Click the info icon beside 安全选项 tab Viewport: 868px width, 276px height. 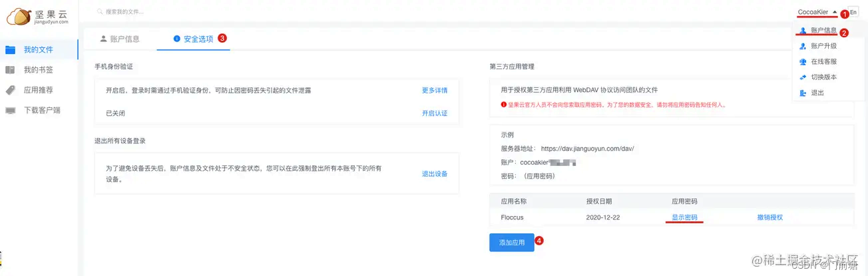[x=176, y=39]
